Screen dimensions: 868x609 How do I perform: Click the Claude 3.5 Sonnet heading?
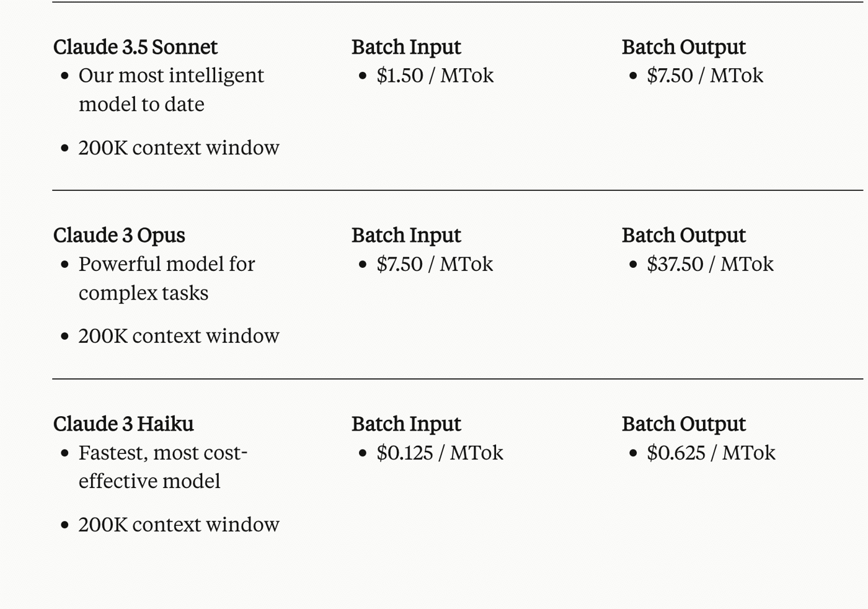[135, 47]
